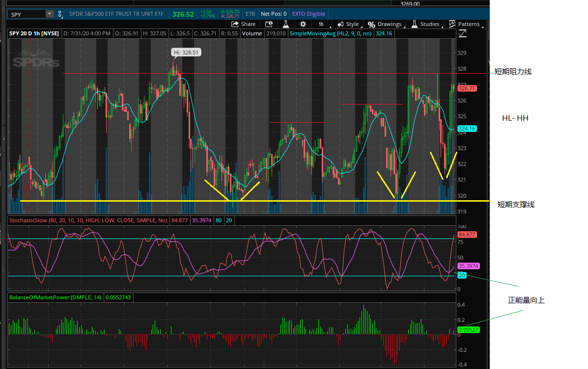
Task: Click the cyan 324.16 price axis tag
Action: pos(467,129)
